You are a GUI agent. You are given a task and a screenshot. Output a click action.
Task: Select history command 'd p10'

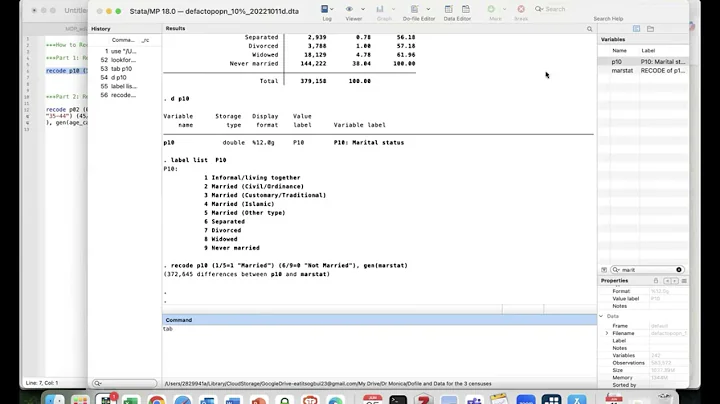pos(124,78)
